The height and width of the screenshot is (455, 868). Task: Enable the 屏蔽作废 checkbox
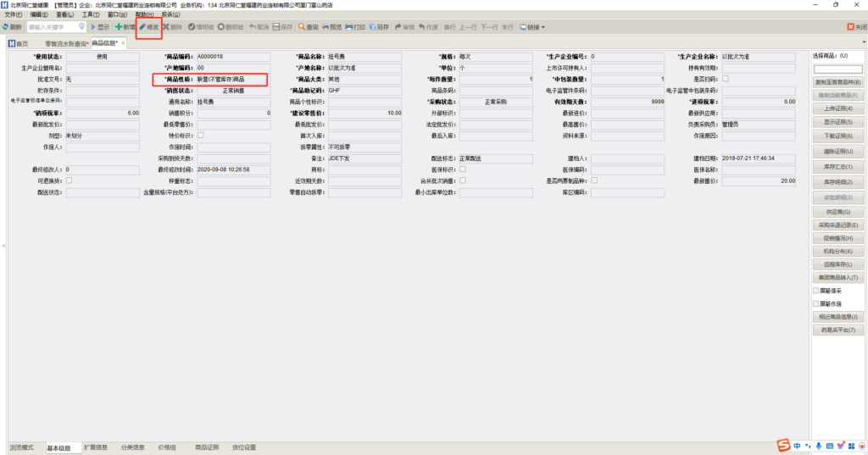coord(816,304)
